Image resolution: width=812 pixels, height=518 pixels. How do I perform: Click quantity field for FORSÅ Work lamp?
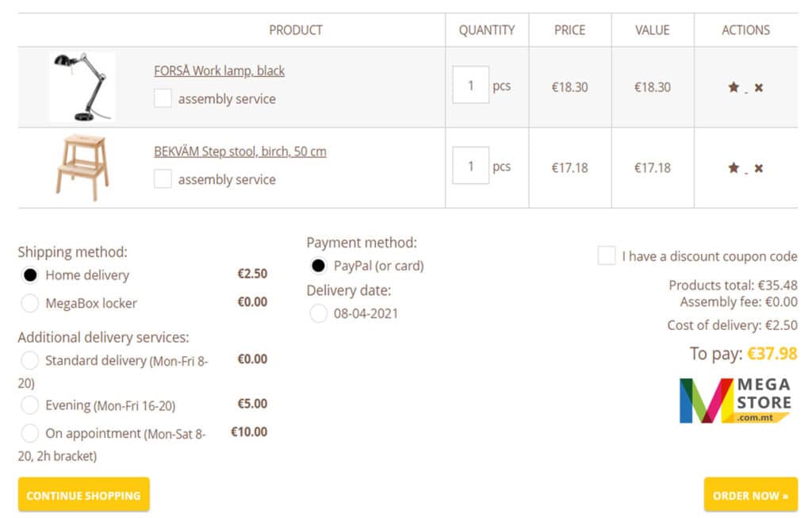tap(470, 86)
